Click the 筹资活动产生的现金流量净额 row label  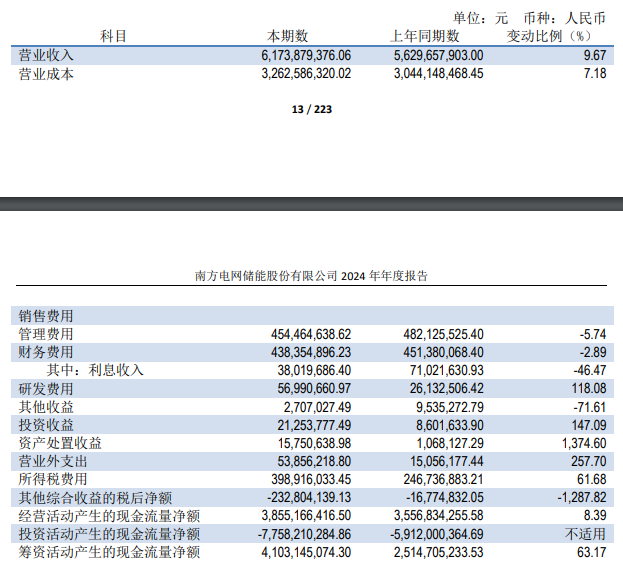(109, 552)
